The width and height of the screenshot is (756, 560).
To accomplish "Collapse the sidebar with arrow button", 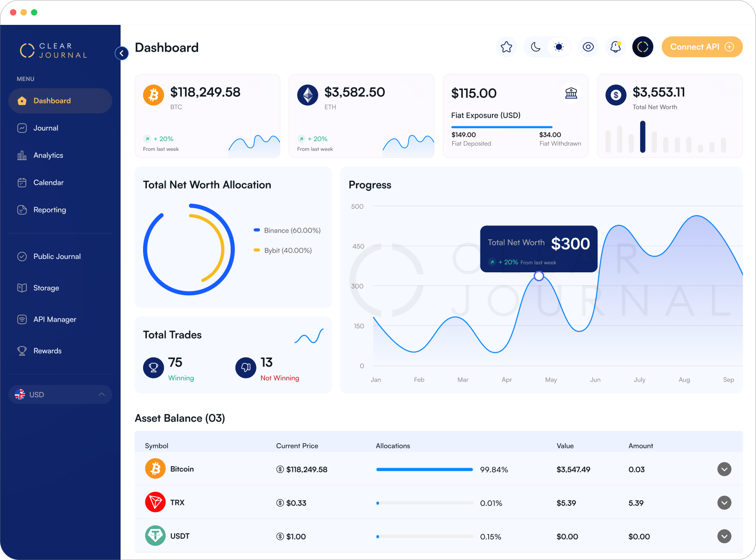I will tap(122, 53).
